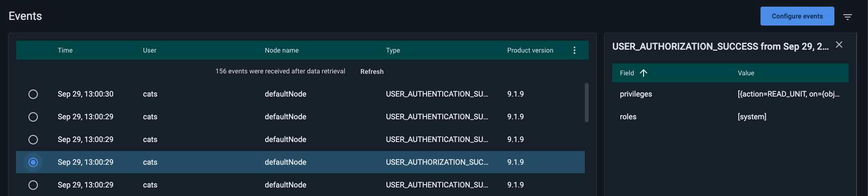
Task: Select the radio button just below the highlighted row
Action: click(33, 185)
